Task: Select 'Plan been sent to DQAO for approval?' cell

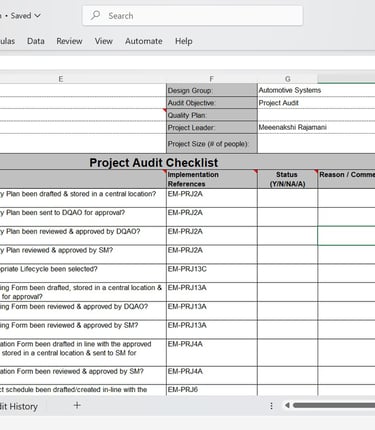Action: (x=83, y=217)
